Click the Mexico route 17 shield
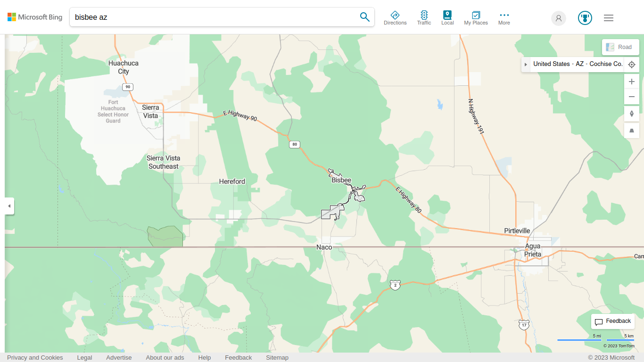Screen dimensions: 644x362 (x=524, y=325)
